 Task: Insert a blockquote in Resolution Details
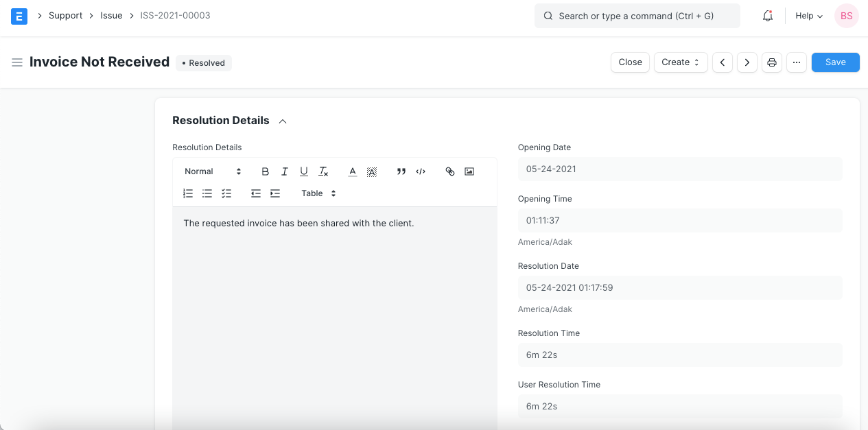401,171
